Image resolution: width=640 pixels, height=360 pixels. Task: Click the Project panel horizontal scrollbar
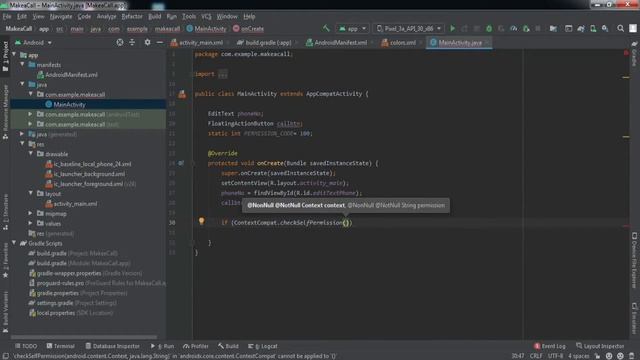point(84,337)
